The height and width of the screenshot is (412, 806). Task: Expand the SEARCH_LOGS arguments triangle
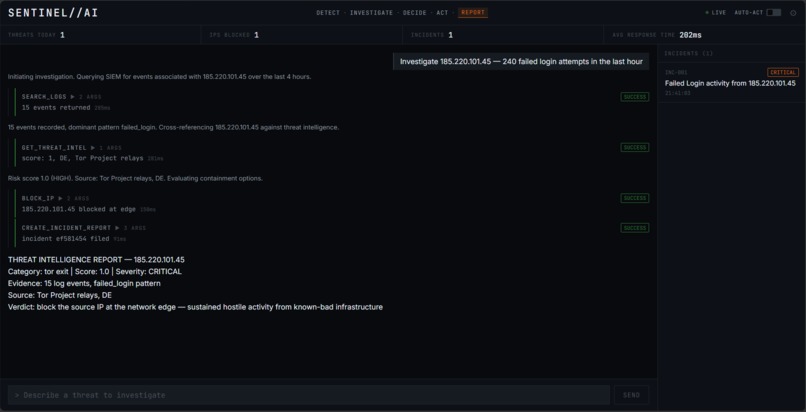pos(72,97)
